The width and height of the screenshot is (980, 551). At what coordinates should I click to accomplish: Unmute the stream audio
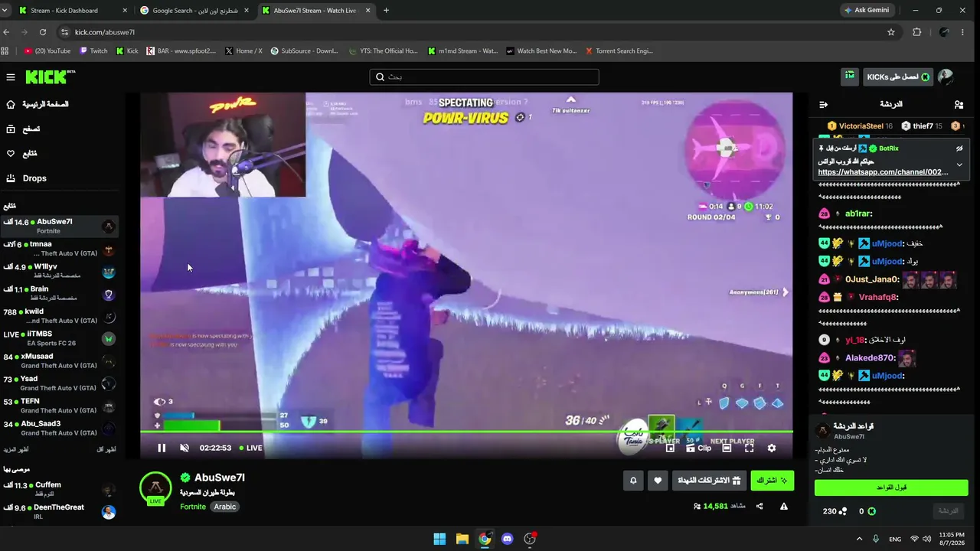(x=185, y=448)
